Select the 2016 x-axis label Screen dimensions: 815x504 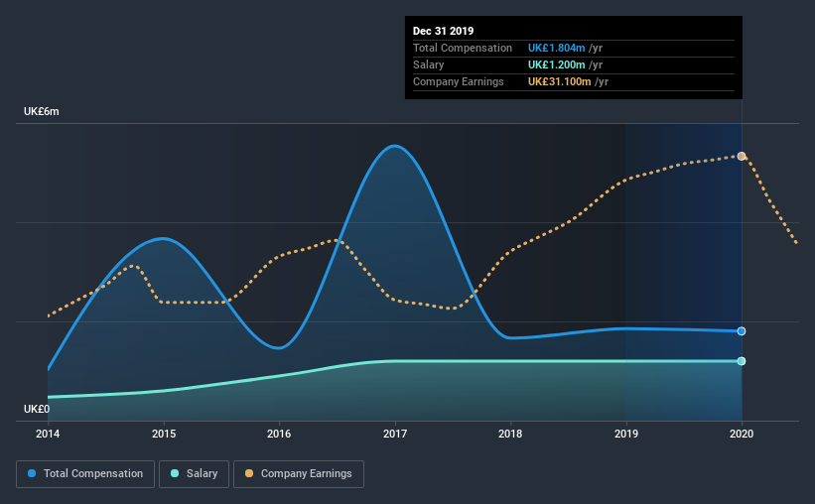coord(279,434)
